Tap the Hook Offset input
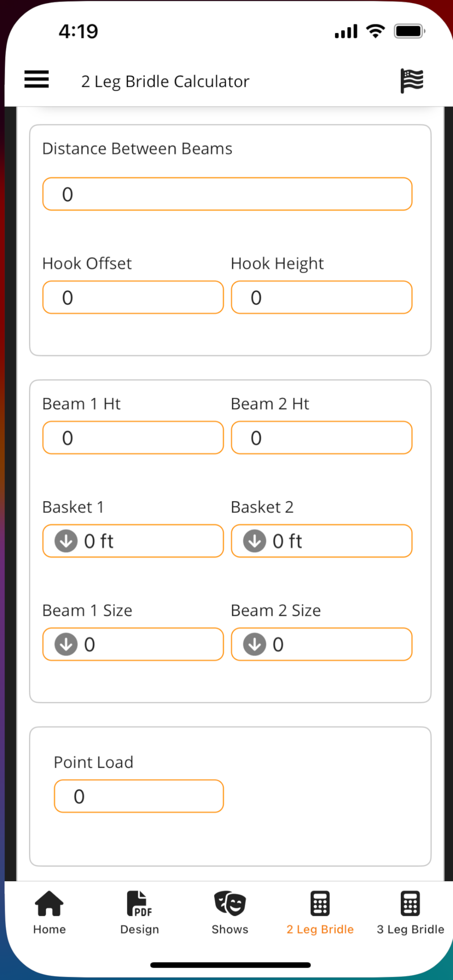Image resolution: width=453 pixels, height=980 pixels. coord(133,297)
